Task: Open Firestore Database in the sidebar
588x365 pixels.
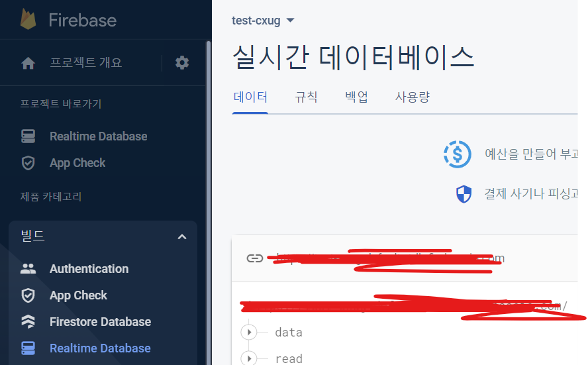Action: tap(101, 322)
